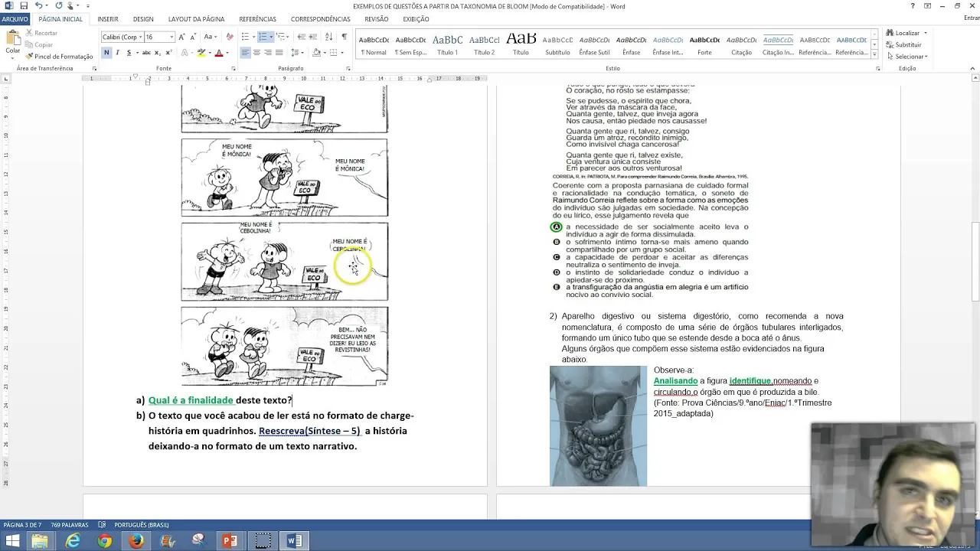Toggle subscript formatting
The width and height of the screenshot is (980, 551).
tap(158, 53)
